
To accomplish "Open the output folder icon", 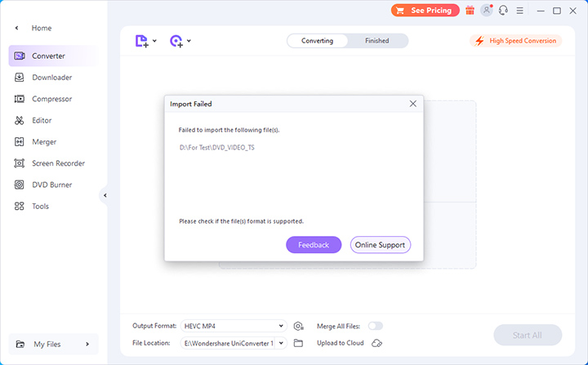I will point(298,343).
